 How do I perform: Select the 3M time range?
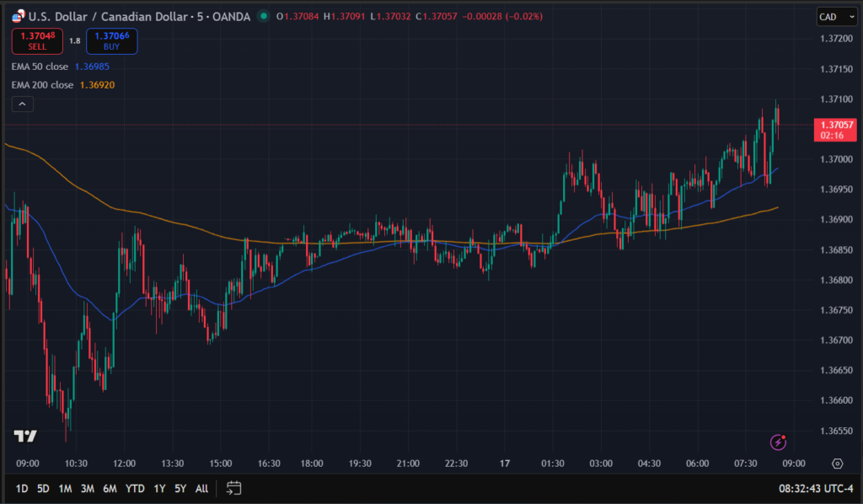pos(87,489)
